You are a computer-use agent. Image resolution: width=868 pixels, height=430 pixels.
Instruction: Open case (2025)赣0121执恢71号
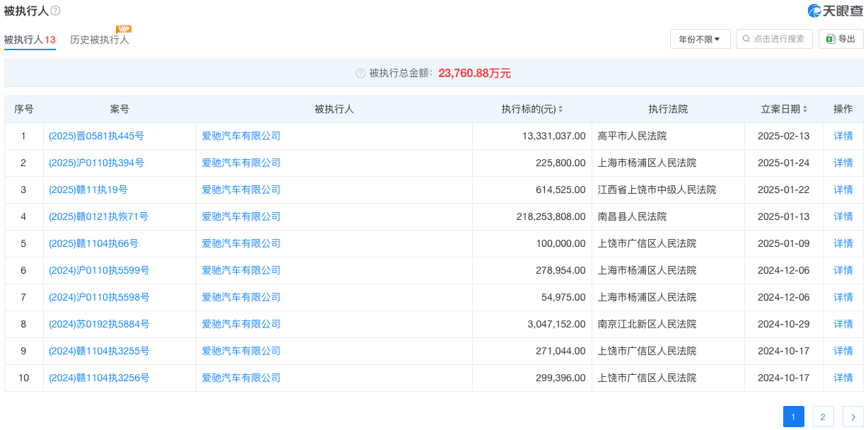(x=98, y=216)
